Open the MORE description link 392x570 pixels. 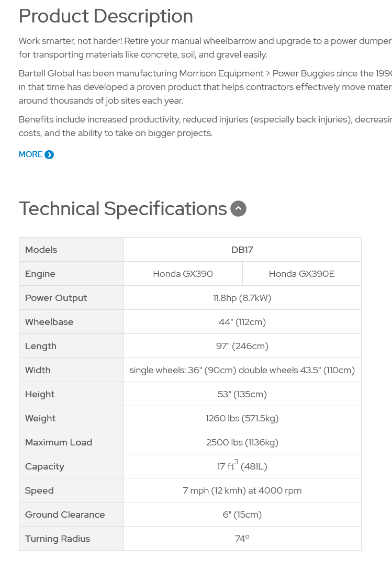coord(36,154)
